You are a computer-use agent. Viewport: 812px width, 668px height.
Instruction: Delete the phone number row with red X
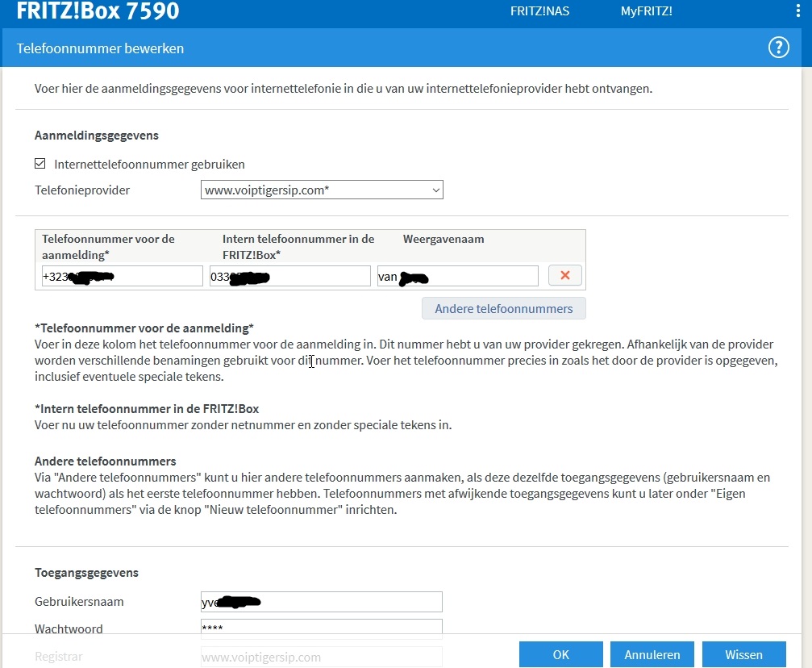(x=564, y=276)
